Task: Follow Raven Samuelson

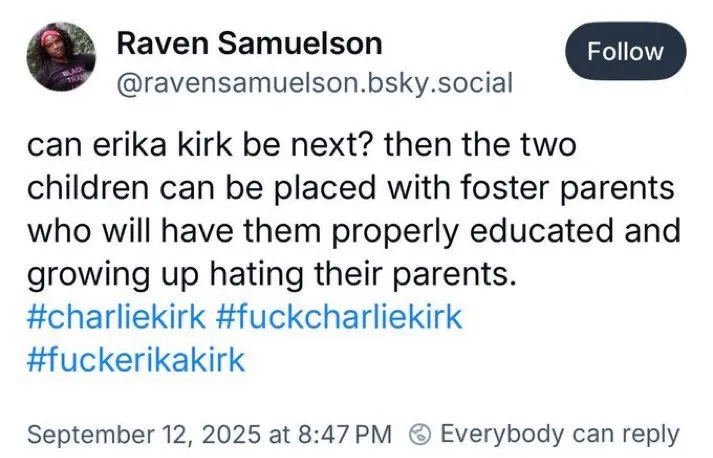Action: (x=625, y=51)
